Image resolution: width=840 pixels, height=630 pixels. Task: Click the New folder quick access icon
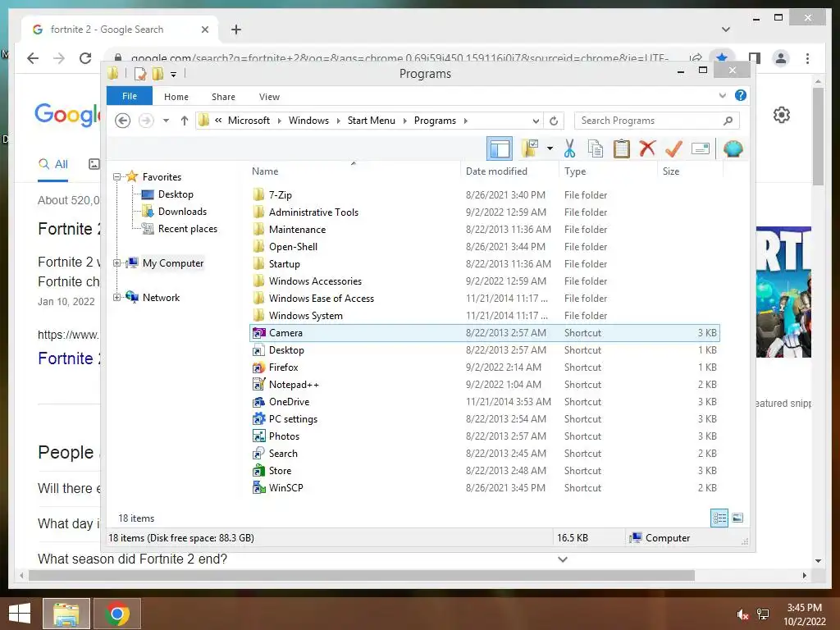click(157, 73)
